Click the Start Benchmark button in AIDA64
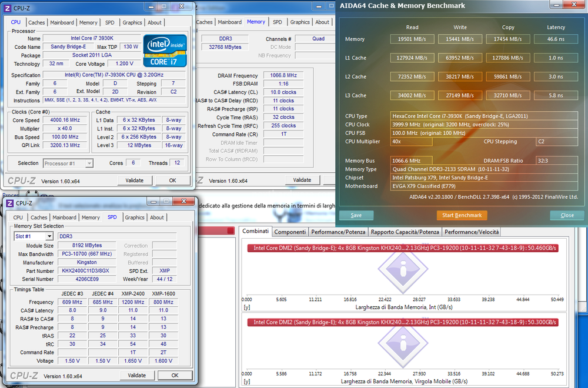Screen dimensions: 588x388 pos(462,215)
